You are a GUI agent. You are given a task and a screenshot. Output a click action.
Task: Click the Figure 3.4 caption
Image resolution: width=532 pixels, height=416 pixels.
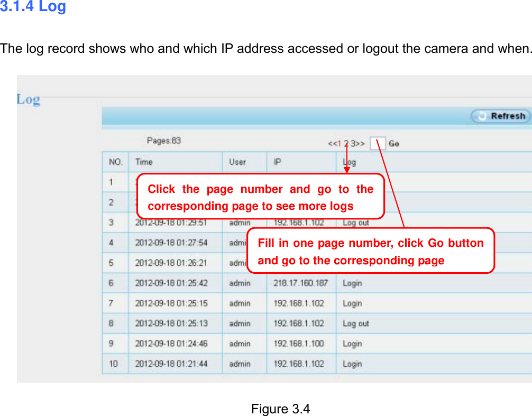pos(281,409)
